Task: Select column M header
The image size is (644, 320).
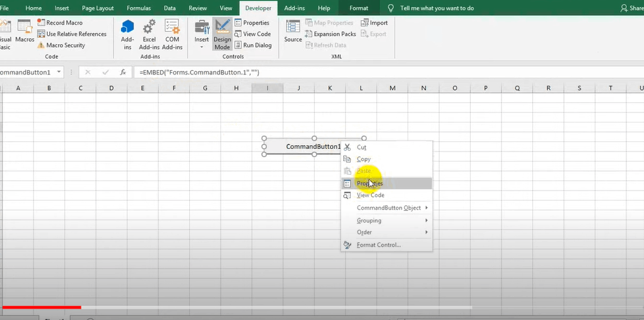Action: (392, 88)
